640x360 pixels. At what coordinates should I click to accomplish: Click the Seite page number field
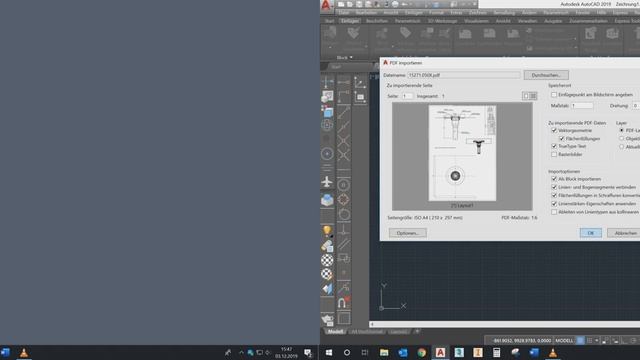tap(407, 96)
